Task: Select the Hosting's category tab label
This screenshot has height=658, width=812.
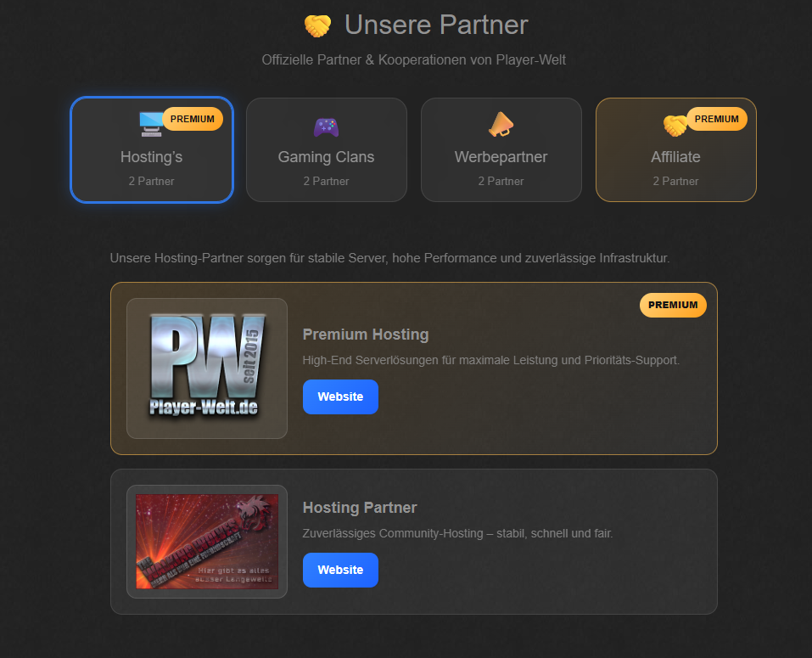Action: [151, 157]
